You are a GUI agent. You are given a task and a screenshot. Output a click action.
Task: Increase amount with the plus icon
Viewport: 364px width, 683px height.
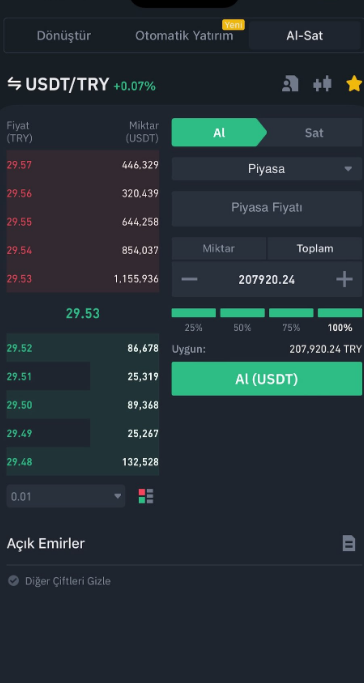(344, 279)
